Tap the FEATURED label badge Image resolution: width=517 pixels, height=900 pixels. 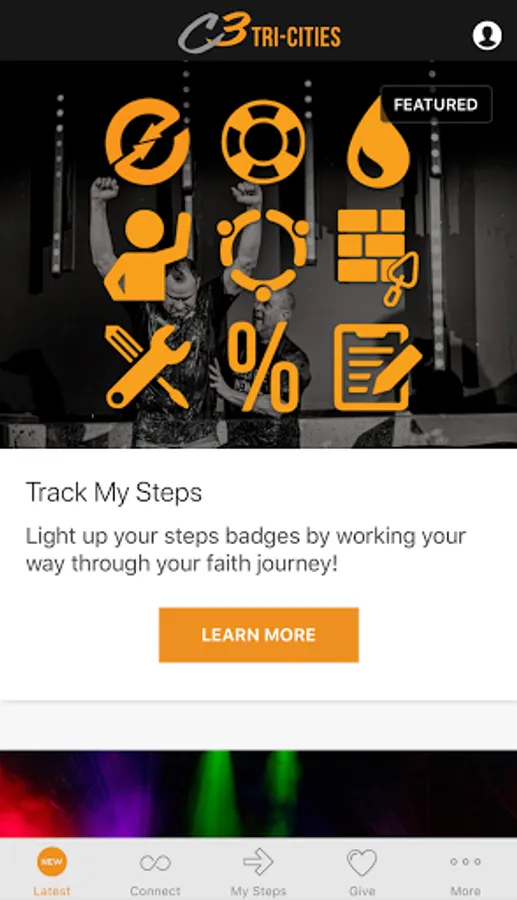coord(436,104)
